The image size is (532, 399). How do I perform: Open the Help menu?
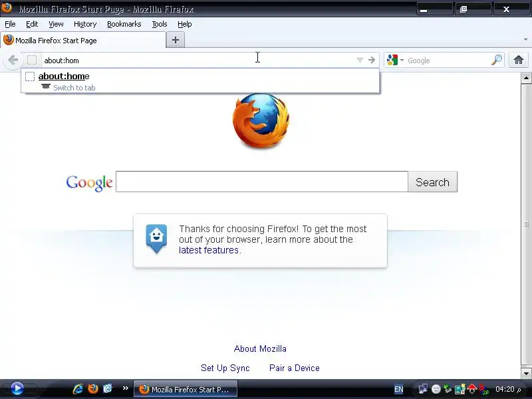(185, 24)
